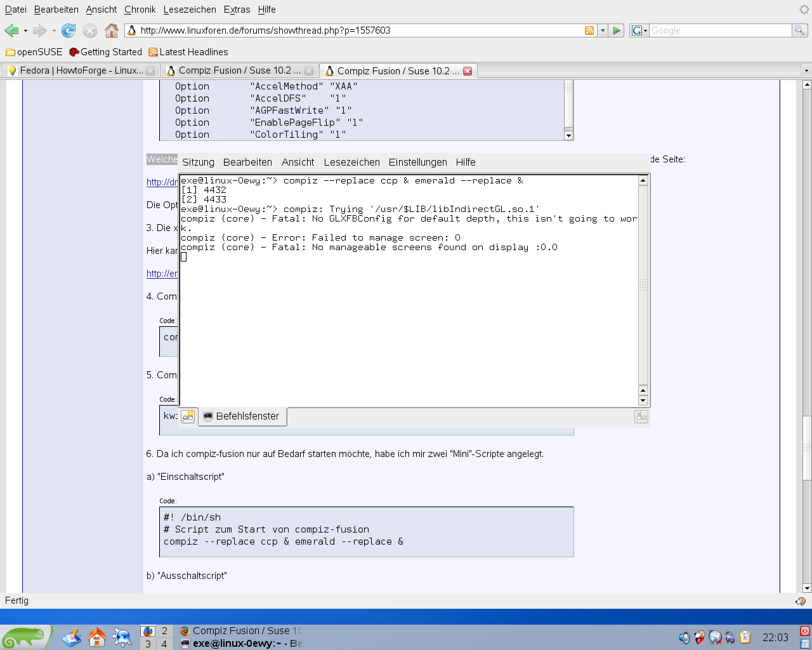
Task: Click the blue lock session button
Action: tap(805, 644)
